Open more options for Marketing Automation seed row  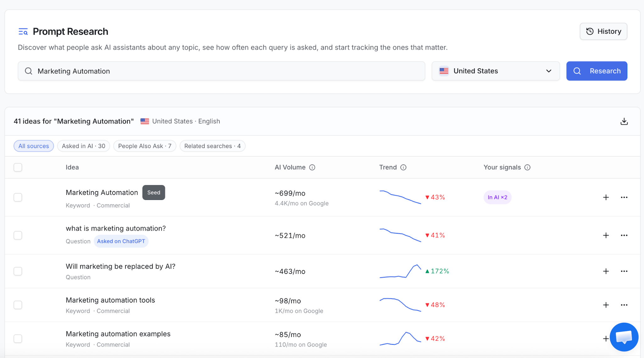point(624,197)
